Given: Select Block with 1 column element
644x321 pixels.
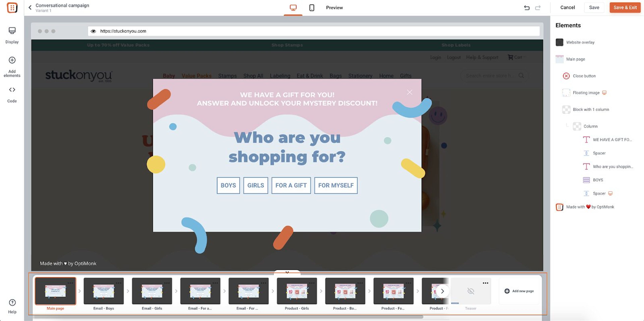Looking at the screenshot, I should click(x=585, y=109).
